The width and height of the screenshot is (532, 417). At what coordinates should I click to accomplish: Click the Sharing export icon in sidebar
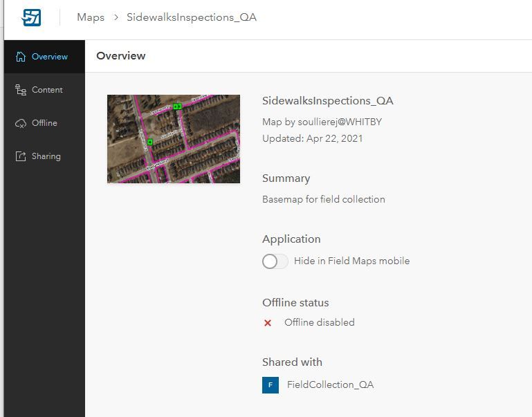[21, 156]
